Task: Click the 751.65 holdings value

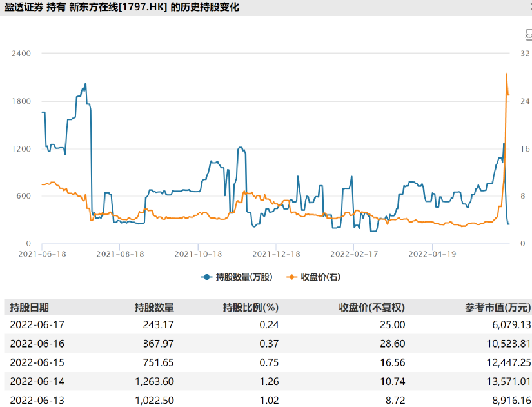Action: tap(158, 362)
